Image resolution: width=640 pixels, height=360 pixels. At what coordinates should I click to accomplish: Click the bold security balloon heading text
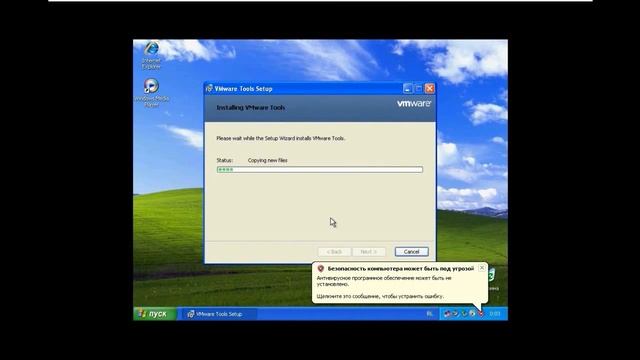click(400, 269)
